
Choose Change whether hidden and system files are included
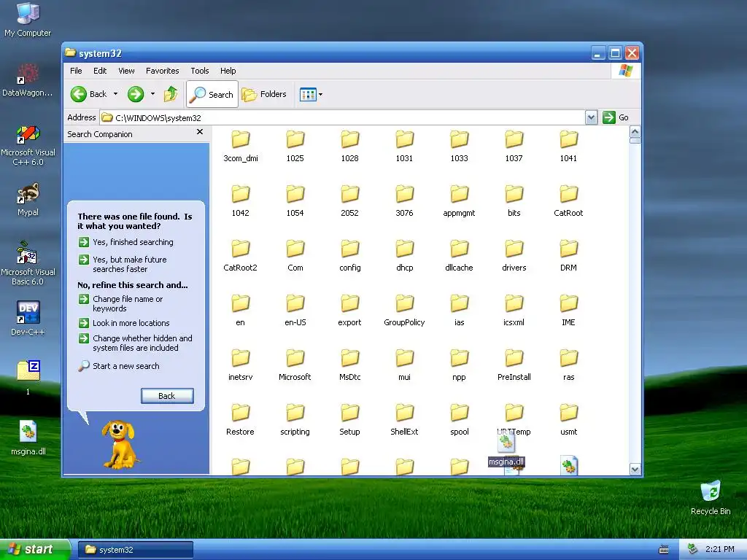pos(136,343)
